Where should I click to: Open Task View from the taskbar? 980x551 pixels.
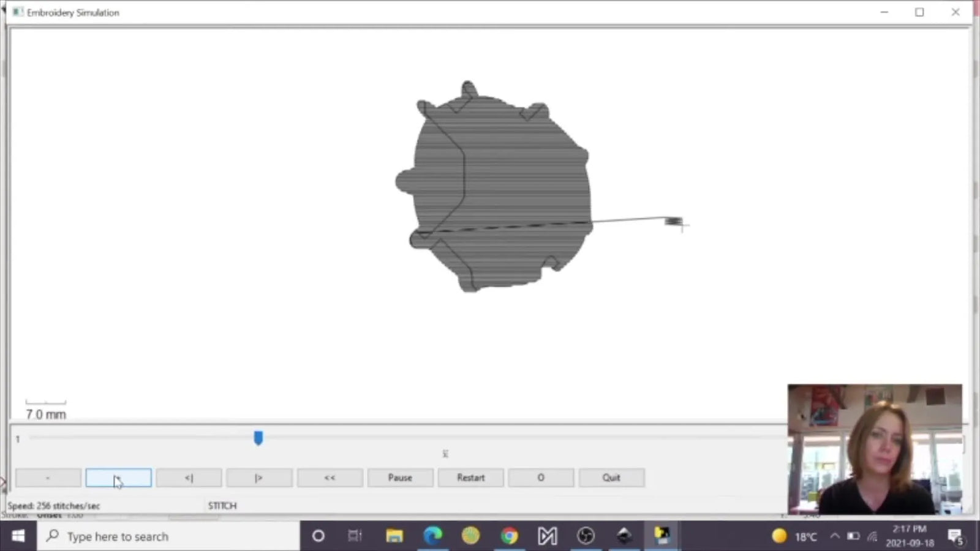pyautogui.click(x=354, y=536)
